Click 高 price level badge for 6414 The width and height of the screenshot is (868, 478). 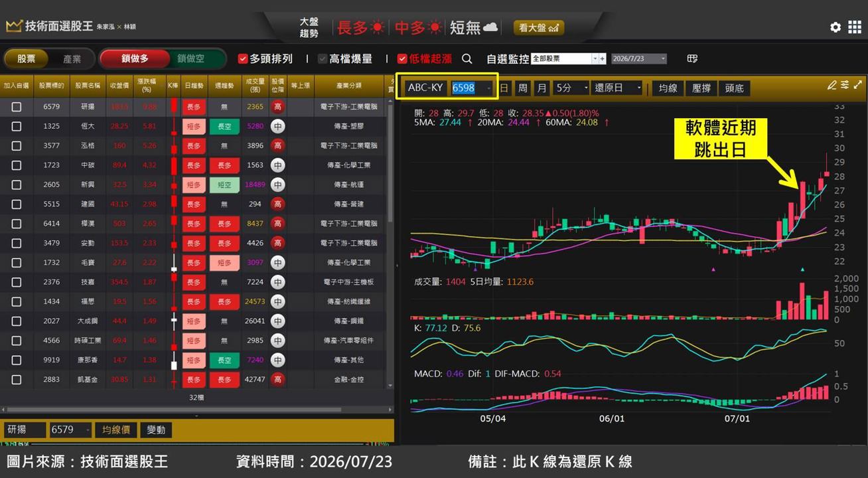pos(277,224)
